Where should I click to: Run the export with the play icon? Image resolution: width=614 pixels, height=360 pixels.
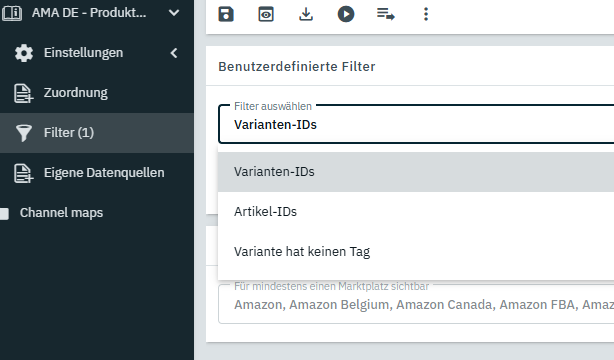(x=346, y=14)
